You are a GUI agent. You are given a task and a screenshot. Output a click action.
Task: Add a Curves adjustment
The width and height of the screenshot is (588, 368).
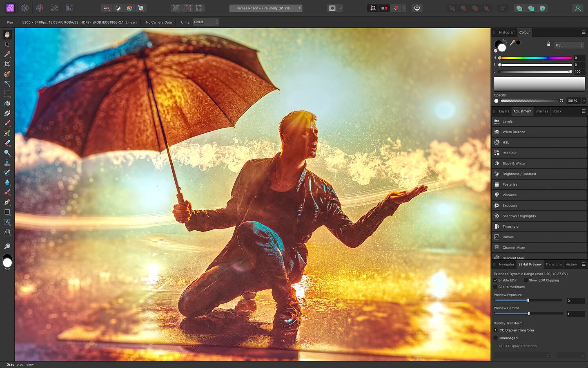539,237
